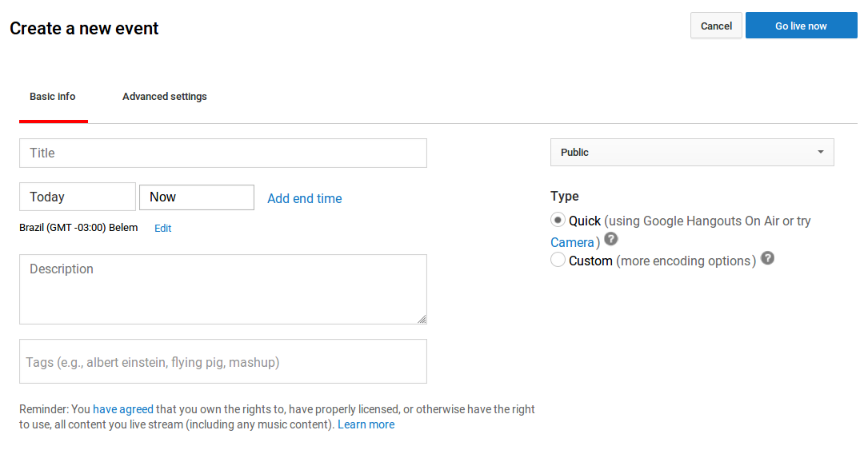Image resolution: width=868 pixels, height=458 pixels.
Task: Select the Custom event type radio button
Action: pyautogui.click(x=558, y=260)
